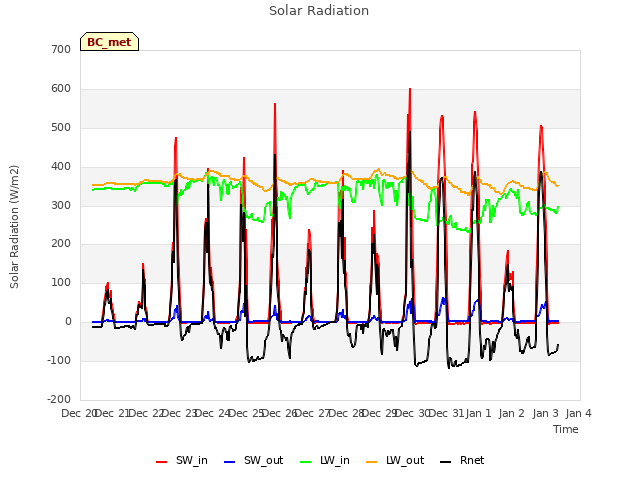Click the 600 y-axis tick label
This screenshot has height=480, width=640.
[x=61, y=89]
